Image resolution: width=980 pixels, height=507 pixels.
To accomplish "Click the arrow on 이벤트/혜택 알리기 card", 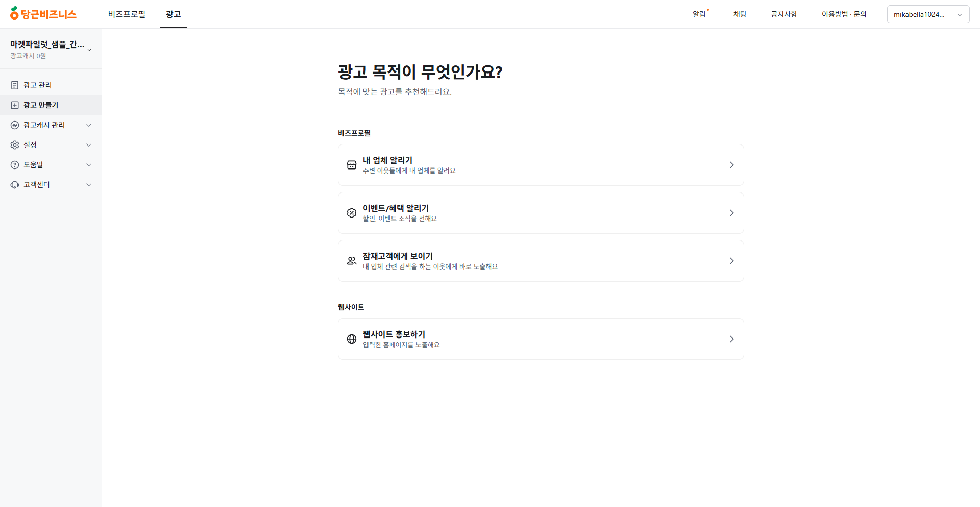I will tap(731, 213).
